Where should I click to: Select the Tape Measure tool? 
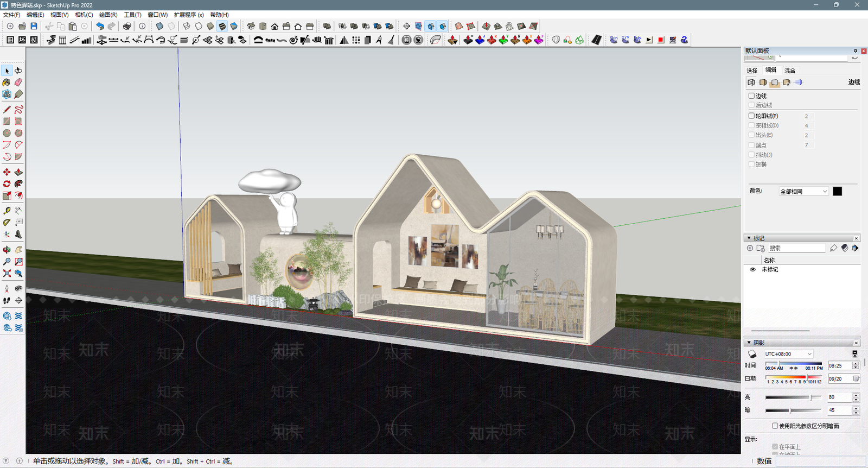[x=7, y=211]
